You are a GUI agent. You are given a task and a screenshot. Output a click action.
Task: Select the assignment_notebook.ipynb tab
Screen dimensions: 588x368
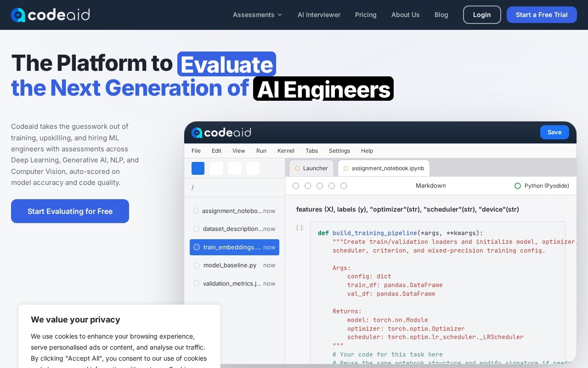coord(384,168)
